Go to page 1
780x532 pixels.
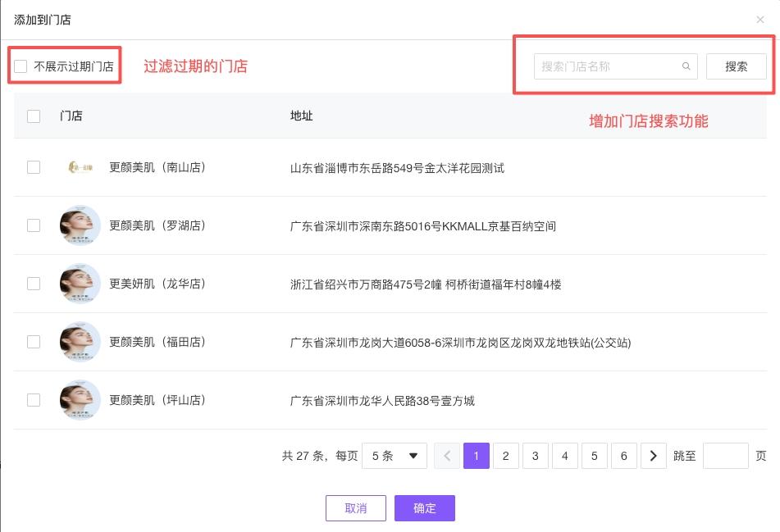476,456
